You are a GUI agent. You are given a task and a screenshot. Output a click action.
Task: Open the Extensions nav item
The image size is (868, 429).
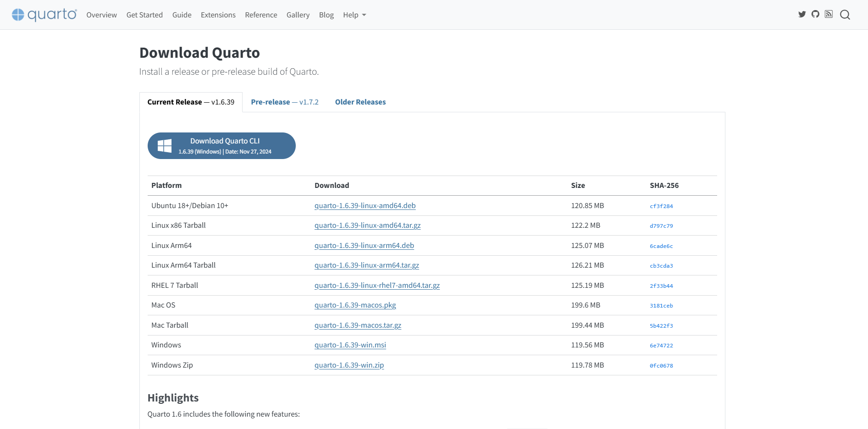(218, 15)
